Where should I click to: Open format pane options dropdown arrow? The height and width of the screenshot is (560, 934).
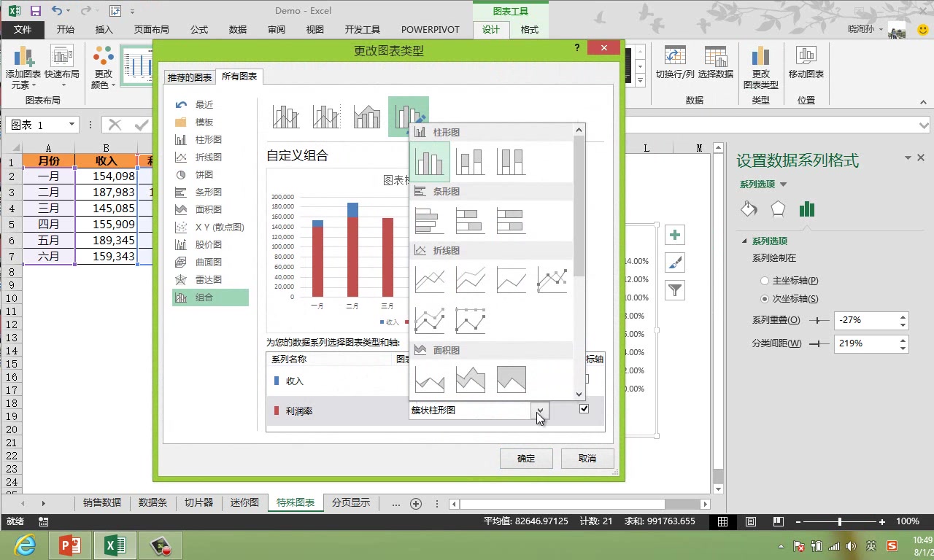tap(908, 157)
